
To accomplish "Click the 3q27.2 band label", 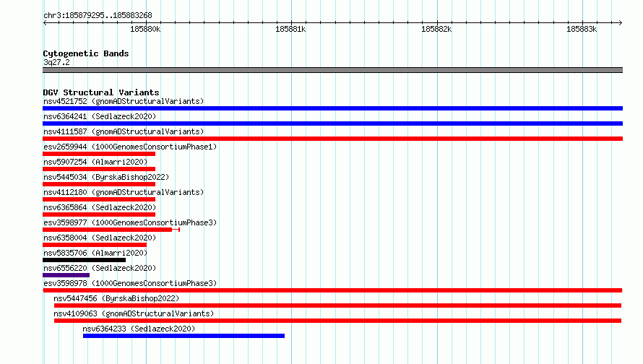I will click(56, 62).
